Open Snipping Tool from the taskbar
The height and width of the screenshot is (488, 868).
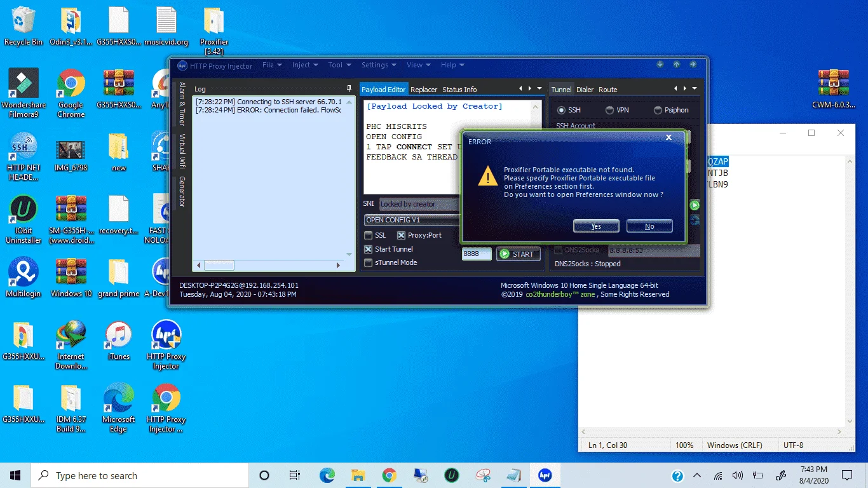point(483,475)
